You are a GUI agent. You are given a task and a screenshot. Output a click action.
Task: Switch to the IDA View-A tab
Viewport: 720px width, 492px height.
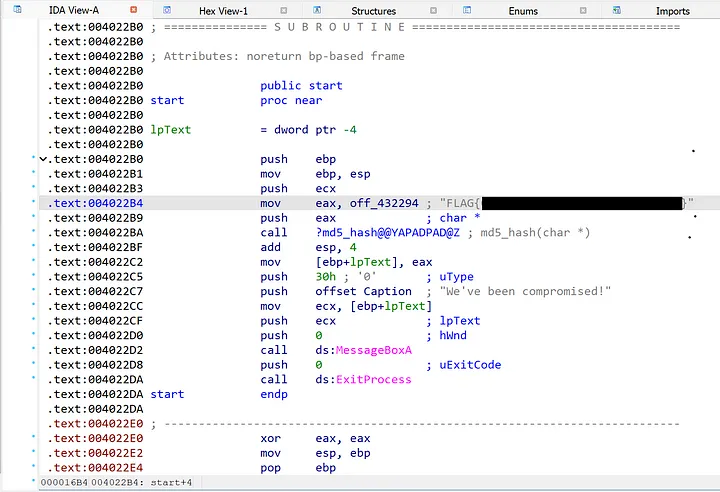[x=73, y=11]
